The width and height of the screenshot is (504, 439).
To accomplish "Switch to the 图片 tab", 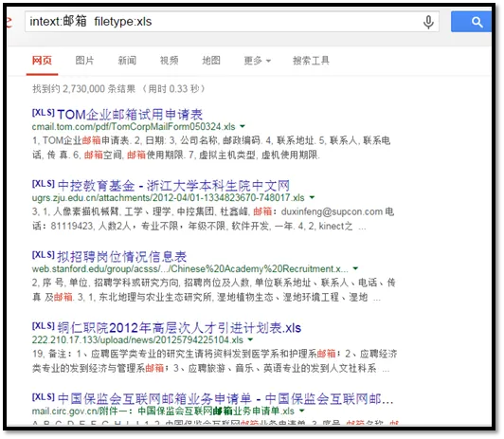I will (x=84, y=60).
